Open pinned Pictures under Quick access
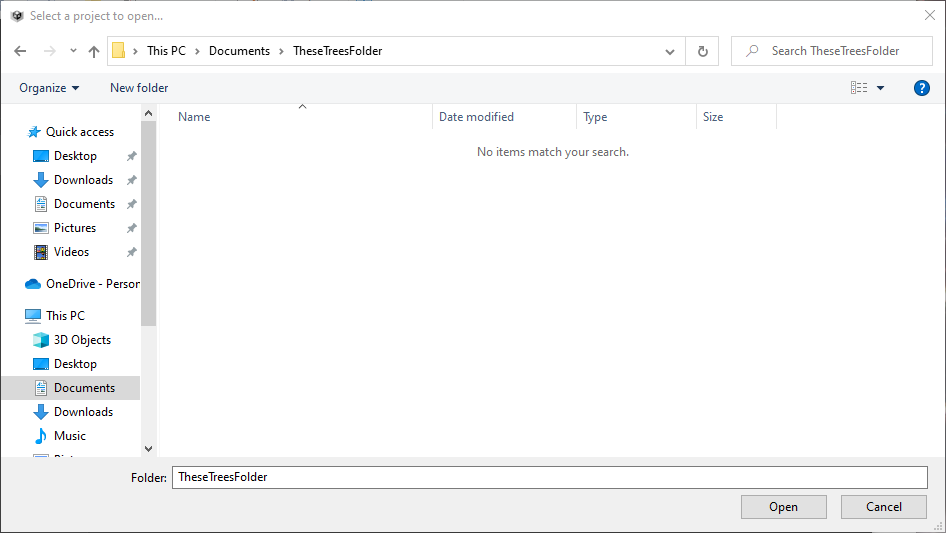This screenshot has width=946, height=533. (x=75, y=228)
